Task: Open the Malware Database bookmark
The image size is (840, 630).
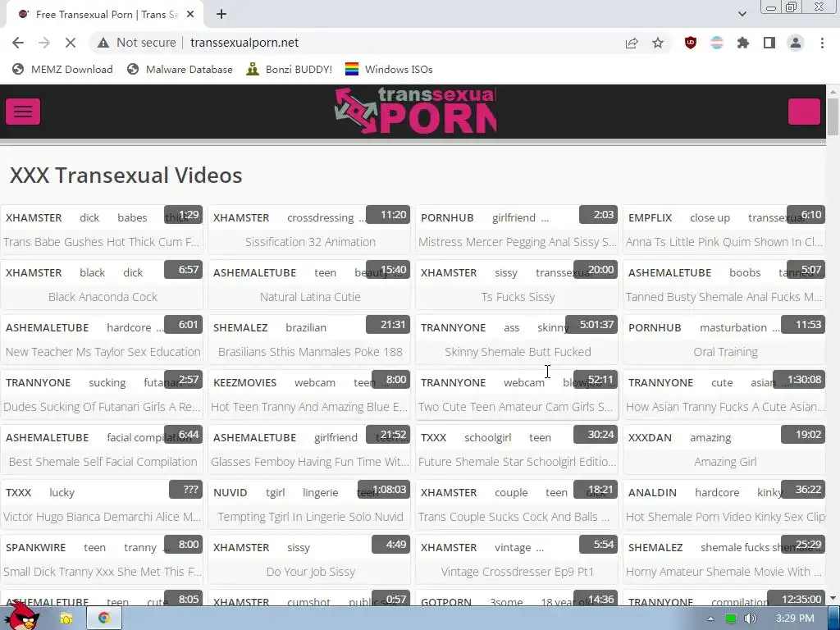Action: (180, 70)
